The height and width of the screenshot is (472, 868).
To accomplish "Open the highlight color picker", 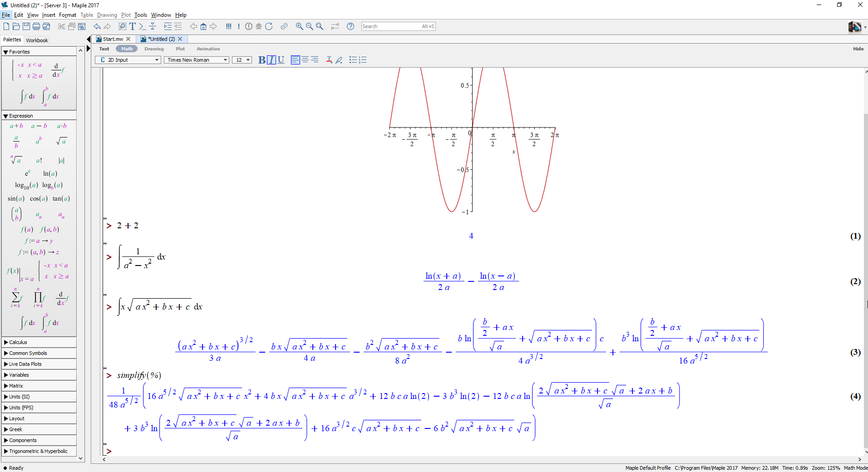I will [339, 60].
